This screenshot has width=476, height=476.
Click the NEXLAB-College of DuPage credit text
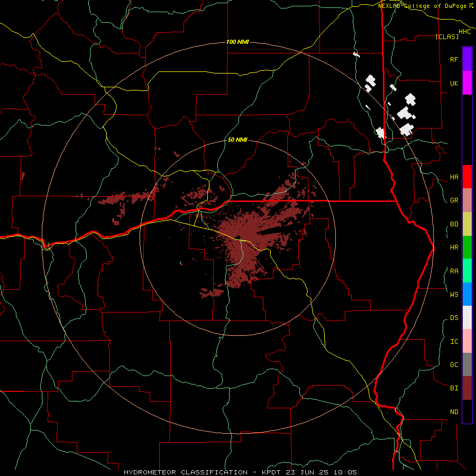(422, 6)
